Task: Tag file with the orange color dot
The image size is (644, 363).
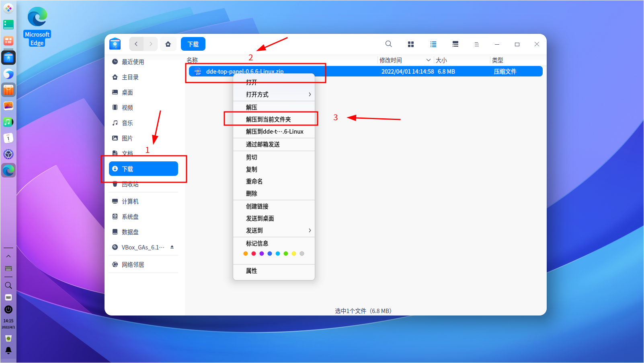Action: (246, 254)
